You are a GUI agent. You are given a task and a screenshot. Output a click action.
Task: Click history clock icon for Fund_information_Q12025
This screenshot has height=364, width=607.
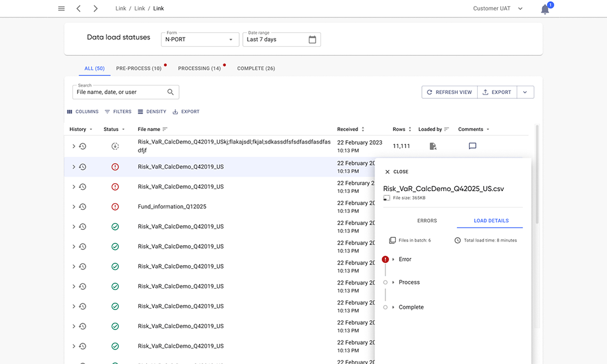click(x=83, y=207)
